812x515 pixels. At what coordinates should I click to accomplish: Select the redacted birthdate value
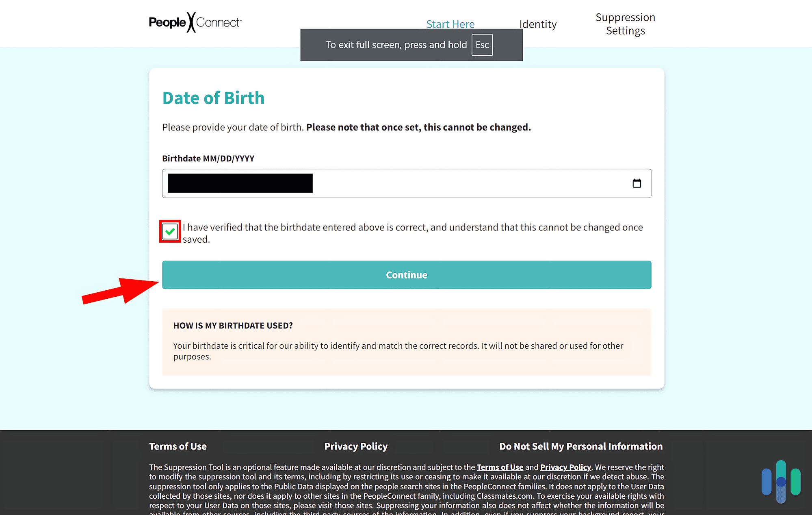[239, 183]
